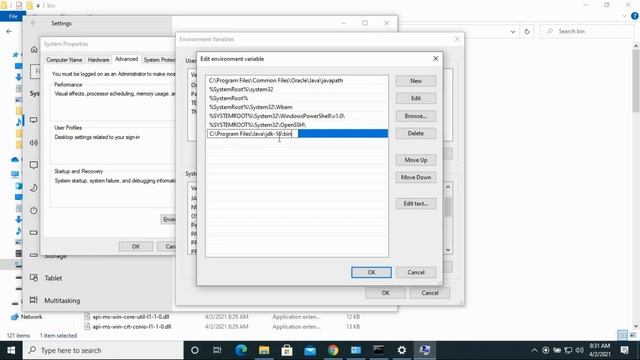Click OK in Environment Variables window
The image size is (640, 360).
385,293
